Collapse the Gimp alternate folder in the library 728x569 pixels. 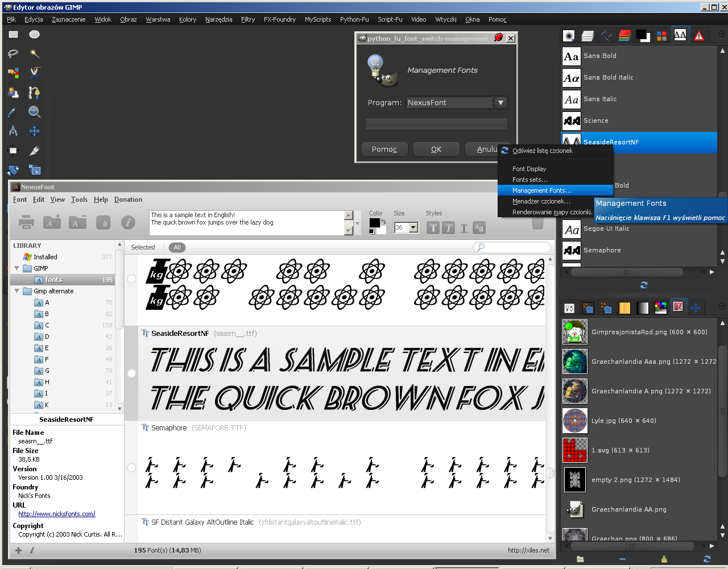point(16,291)
